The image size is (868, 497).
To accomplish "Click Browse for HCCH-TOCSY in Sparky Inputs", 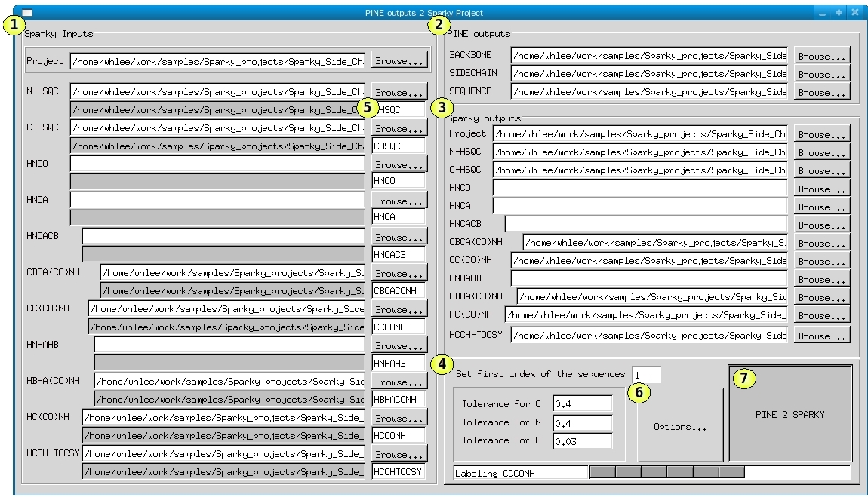I will [x=399, y=455].
